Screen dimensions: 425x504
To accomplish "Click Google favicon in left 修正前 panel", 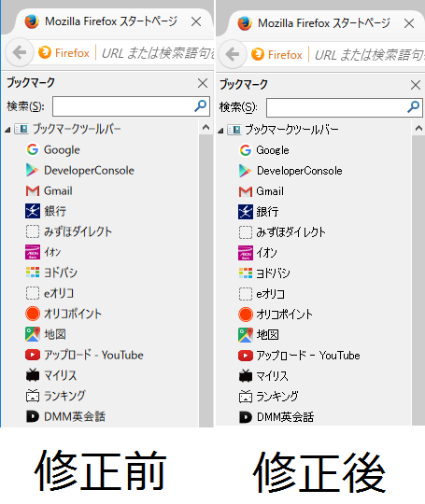I will point(33,149).
